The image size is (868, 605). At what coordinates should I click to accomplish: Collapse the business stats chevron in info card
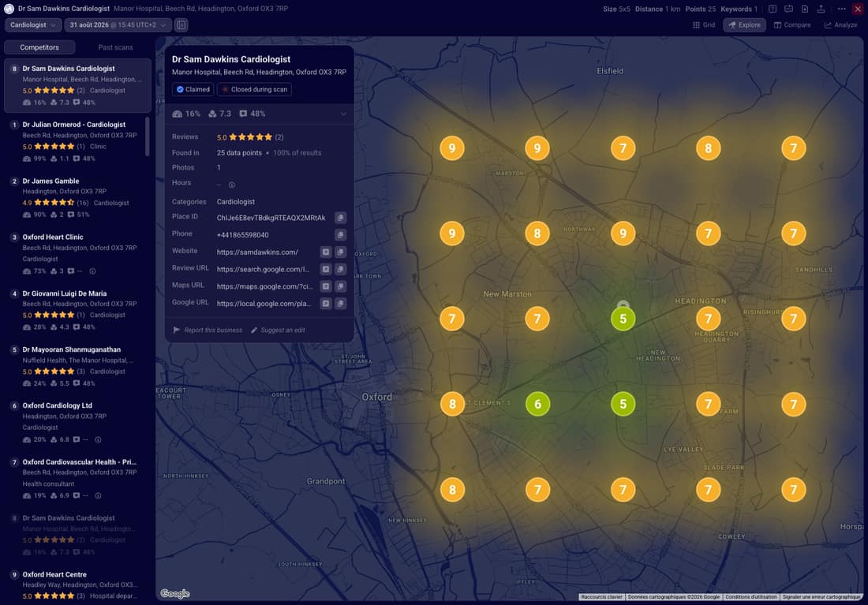click(343, 114)
